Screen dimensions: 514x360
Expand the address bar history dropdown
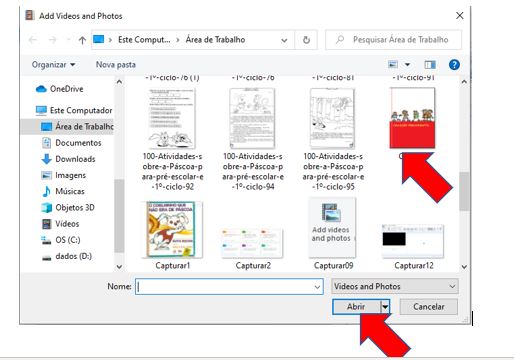coord(284,40)
